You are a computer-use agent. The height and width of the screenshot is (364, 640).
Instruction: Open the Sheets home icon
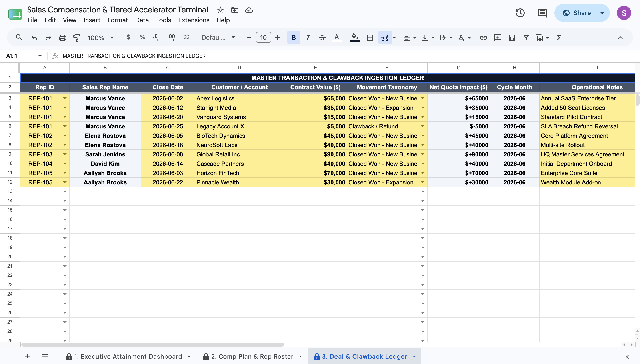coord(15,14)
